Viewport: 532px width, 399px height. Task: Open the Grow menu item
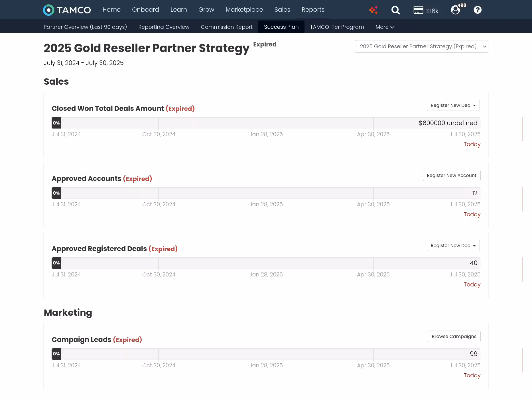tap(206, 10)
